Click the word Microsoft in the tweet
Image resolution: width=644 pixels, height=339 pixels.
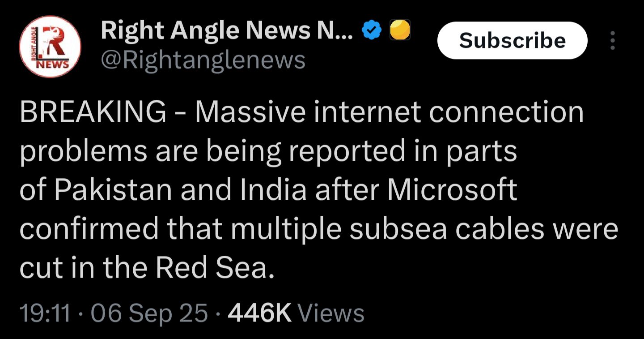pyautogui.click(x=452, y=189)
